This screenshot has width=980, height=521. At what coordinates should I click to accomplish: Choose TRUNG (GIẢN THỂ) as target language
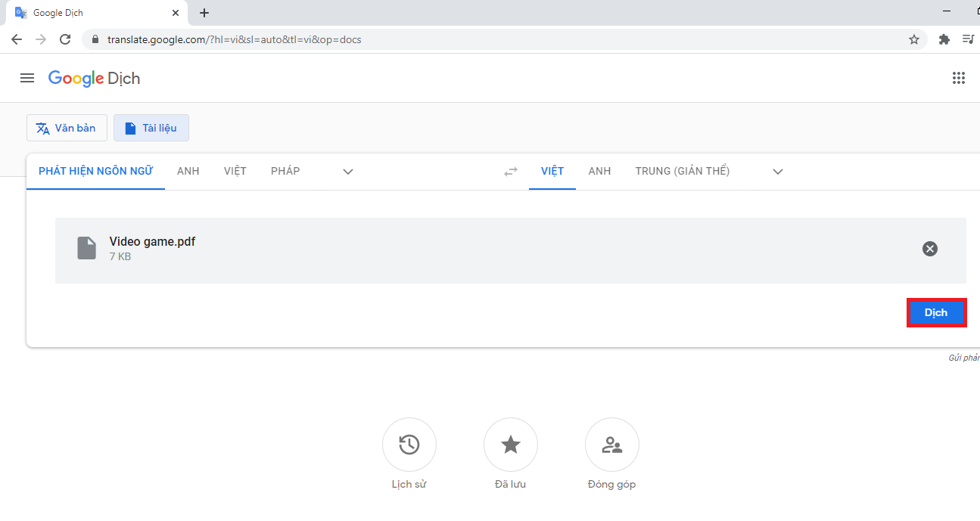[x=683, y=171]
